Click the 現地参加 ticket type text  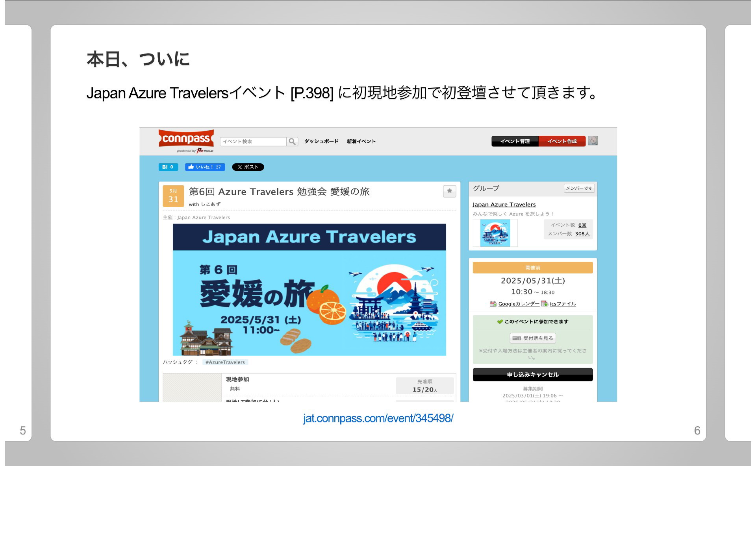[x=237, y=379]
